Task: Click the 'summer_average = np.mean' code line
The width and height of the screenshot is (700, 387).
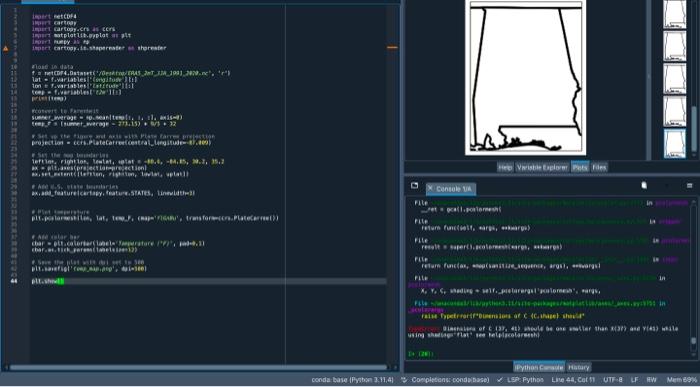Action: pos(107,117)
